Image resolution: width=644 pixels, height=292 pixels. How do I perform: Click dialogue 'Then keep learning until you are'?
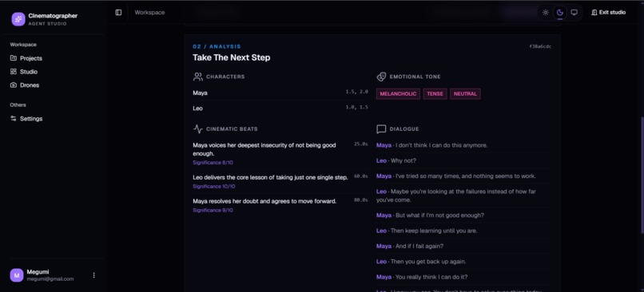coord(434,231)
